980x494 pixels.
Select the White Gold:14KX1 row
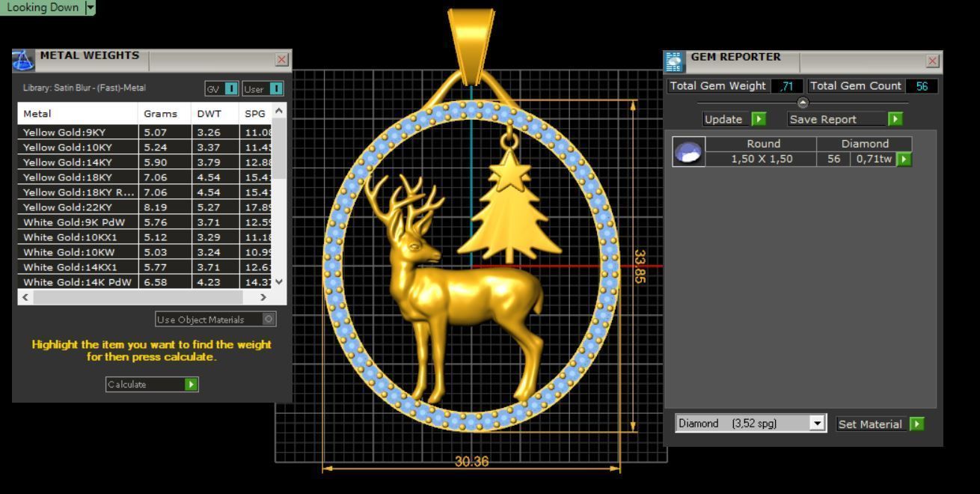point(145,267)
